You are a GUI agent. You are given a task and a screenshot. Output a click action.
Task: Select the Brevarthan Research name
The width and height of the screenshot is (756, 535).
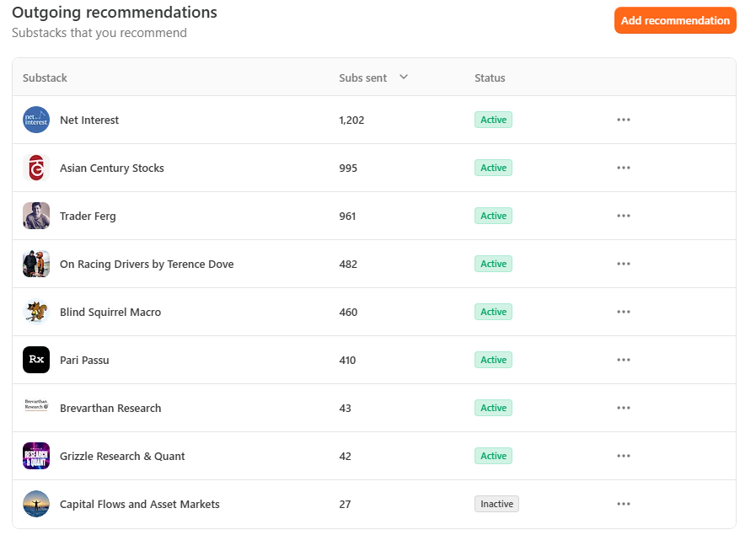point(110,409)
